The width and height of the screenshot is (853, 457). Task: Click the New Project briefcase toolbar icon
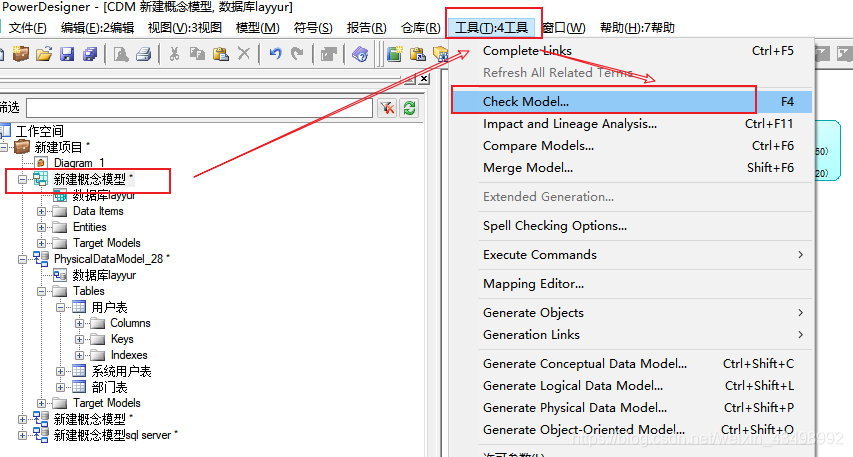(x=21, y=54)
